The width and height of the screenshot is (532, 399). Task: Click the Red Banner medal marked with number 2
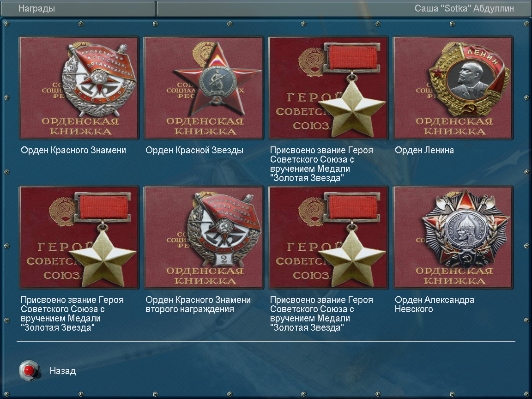[204, 237]
